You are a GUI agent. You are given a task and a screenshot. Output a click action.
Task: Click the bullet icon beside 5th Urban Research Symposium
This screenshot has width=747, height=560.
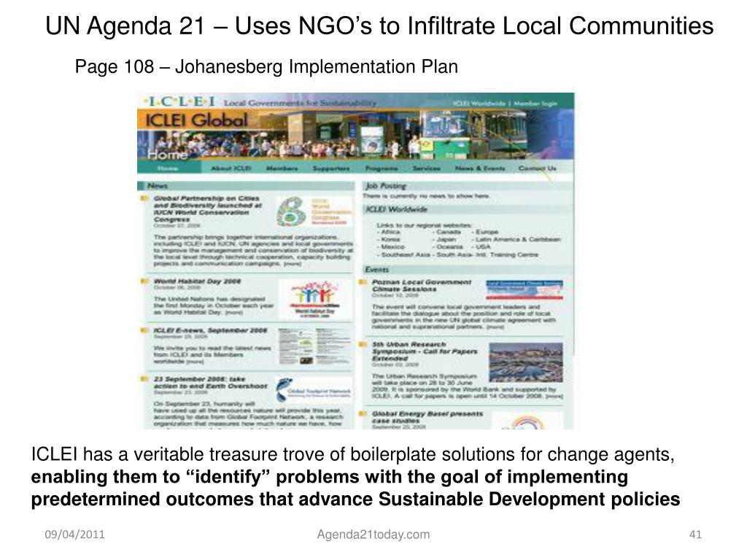coord(363,344)
